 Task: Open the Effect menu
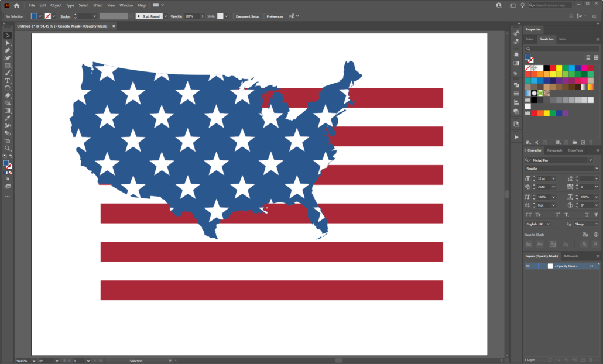pyautogui.click(x=98, y=5)
